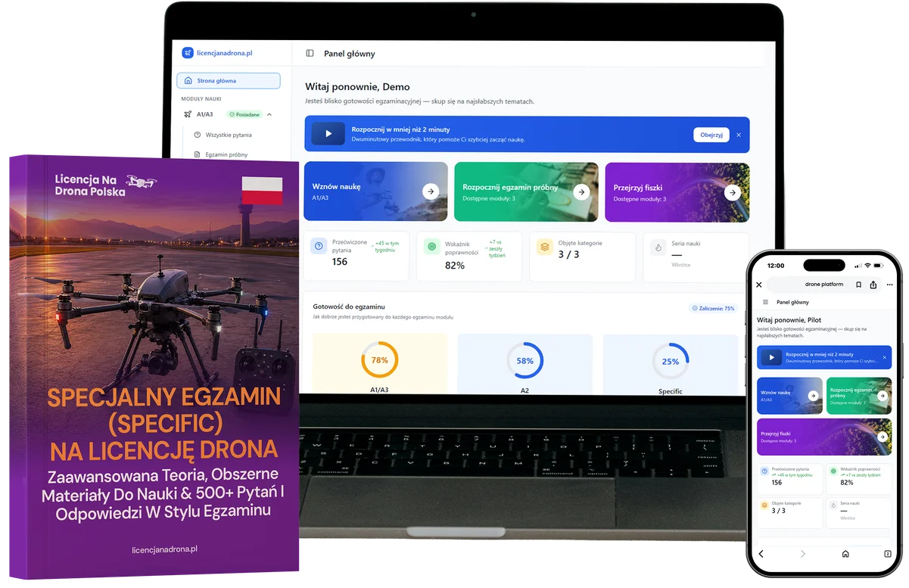Play the guide video on the phone banner
The height and width of the screenshot is (588, 909).
tap(771, 357)
